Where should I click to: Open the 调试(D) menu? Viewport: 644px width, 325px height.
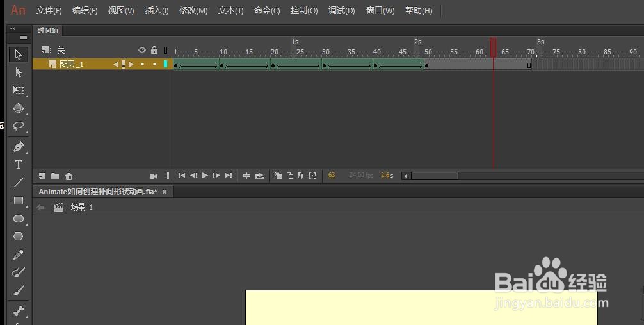point(342,11)
